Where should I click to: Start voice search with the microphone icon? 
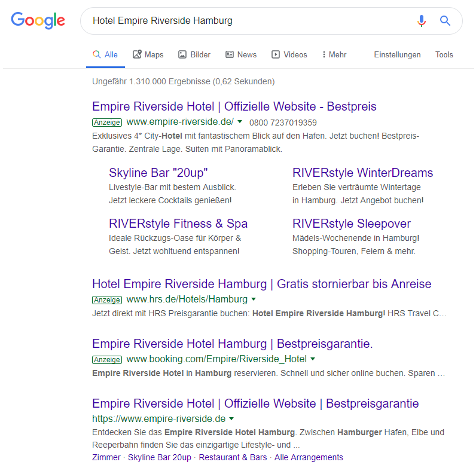pyautogui.click(x=422, y=21)
